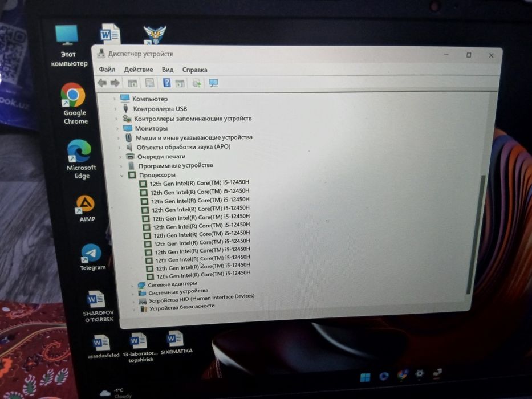The image size is (532, 399).
Task: Expand Очереди печати with its chevron
Action: coord(120,157)
